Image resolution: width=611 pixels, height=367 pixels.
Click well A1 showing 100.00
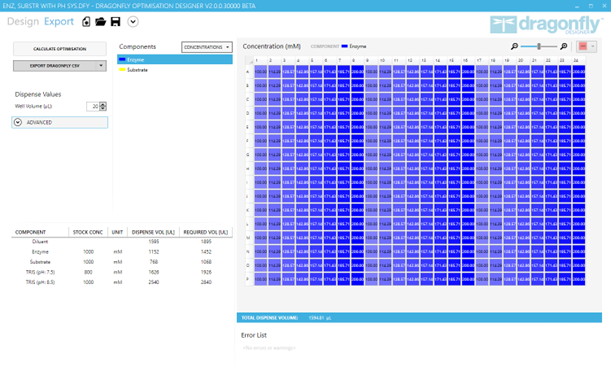261,72
